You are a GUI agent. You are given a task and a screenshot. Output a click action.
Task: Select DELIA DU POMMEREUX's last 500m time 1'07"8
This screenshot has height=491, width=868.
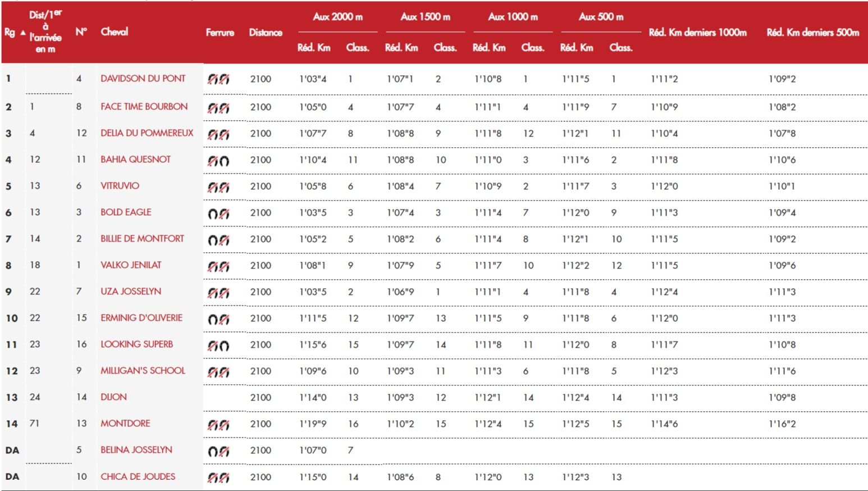click(x=782, y=134)
